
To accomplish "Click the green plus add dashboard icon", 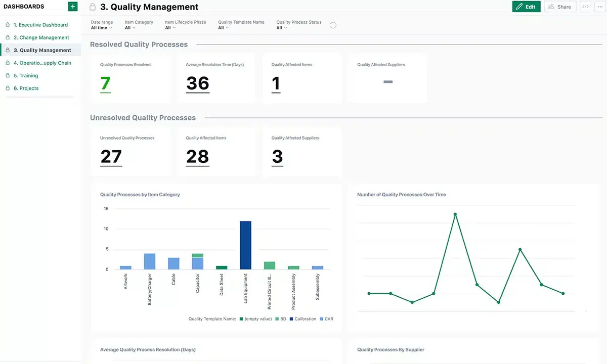I will 73,7.
